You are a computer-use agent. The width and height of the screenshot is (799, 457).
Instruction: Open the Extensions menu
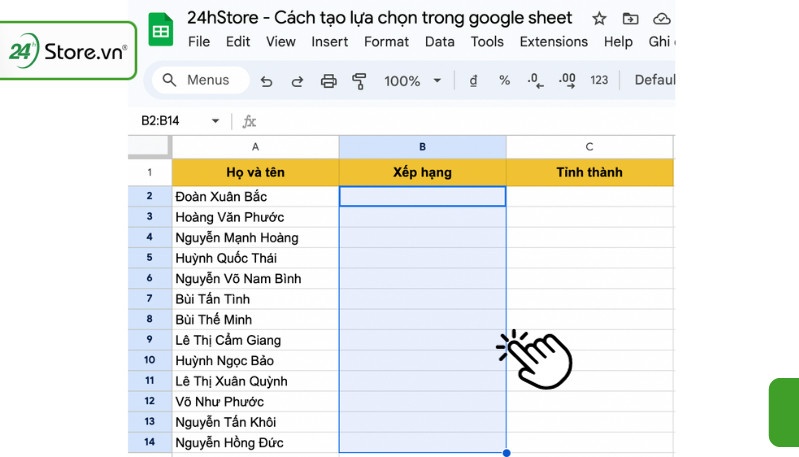554,42
